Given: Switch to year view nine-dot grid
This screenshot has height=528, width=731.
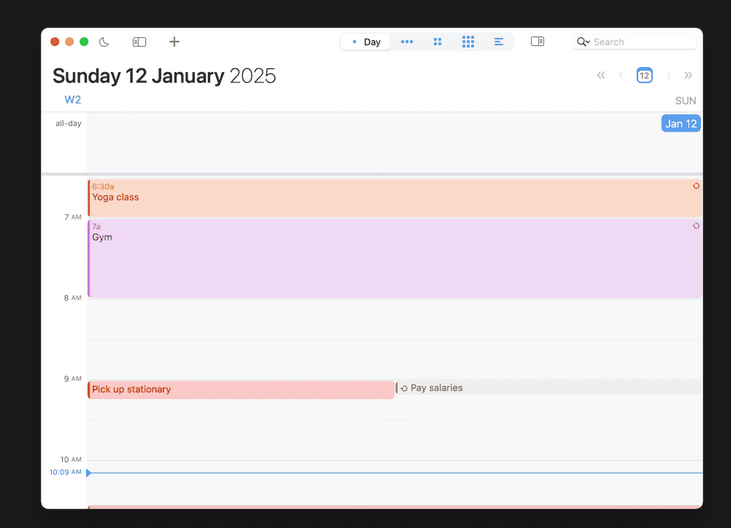Looking at the screenshot, I should pos(468,42).
